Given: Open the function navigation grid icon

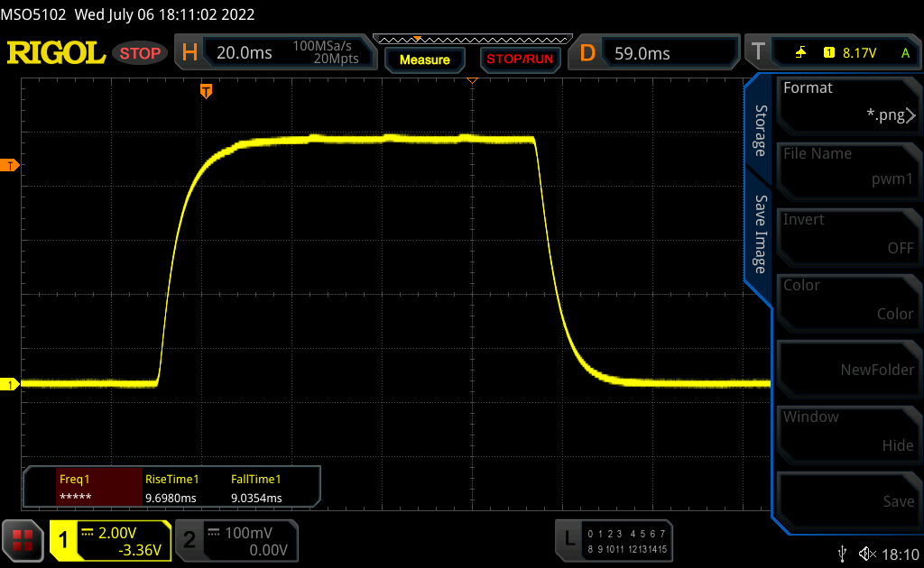Looking at the screenshot, I should point(23,540).
